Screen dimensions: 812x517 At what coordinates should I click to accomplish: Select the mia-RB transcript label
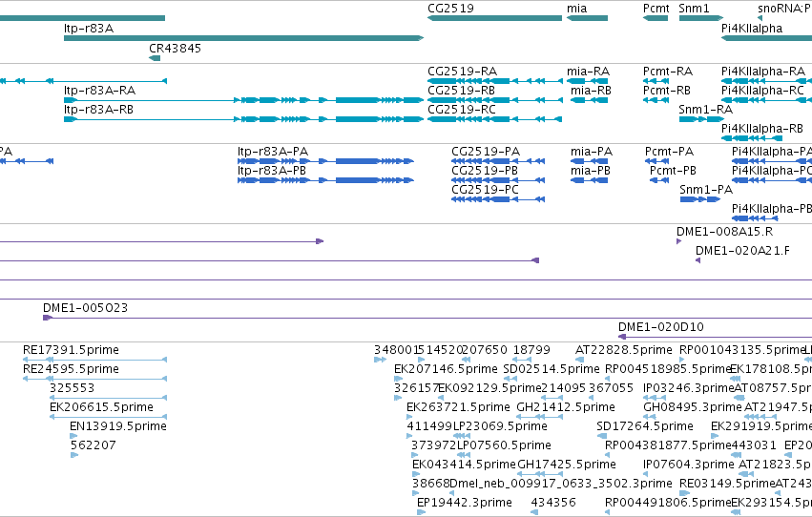[x=591, y=90]
